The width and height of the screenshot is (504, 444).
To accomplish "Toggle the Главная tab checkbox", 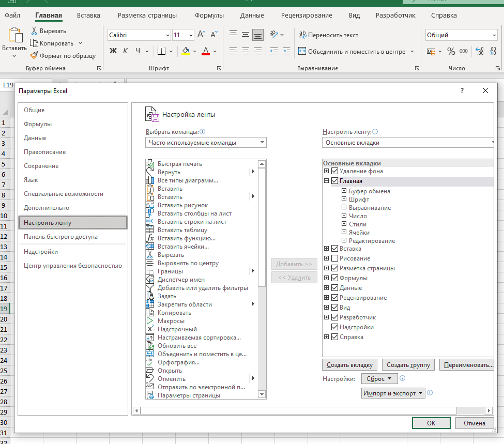I will tap(334, 181).
